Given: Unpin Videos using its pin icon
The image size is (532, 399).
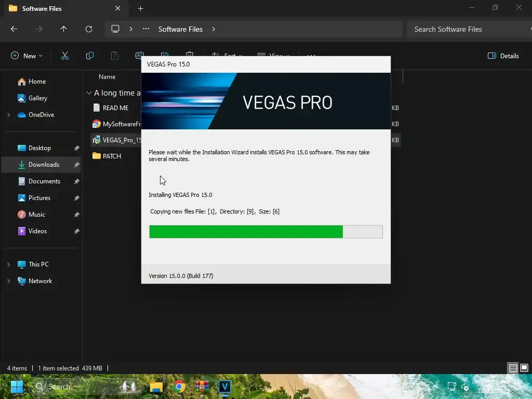Looking at the screenshot, I should (77, 231).
